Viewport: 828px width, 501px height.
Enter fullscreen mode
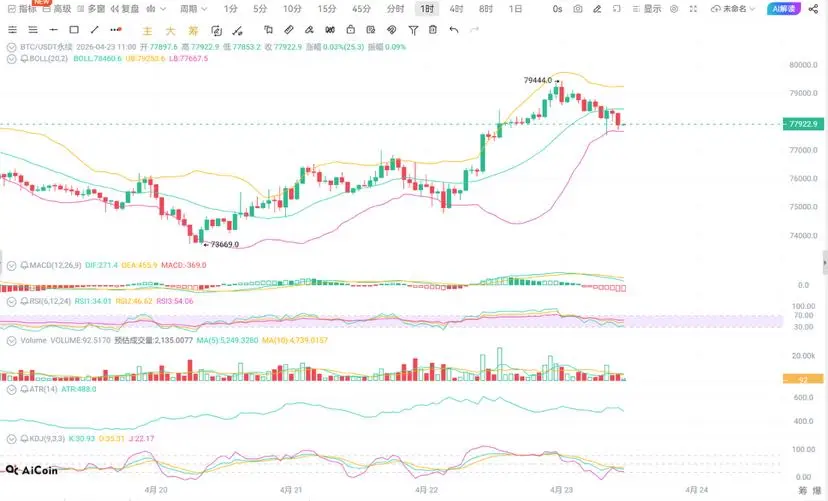point(693,9)
